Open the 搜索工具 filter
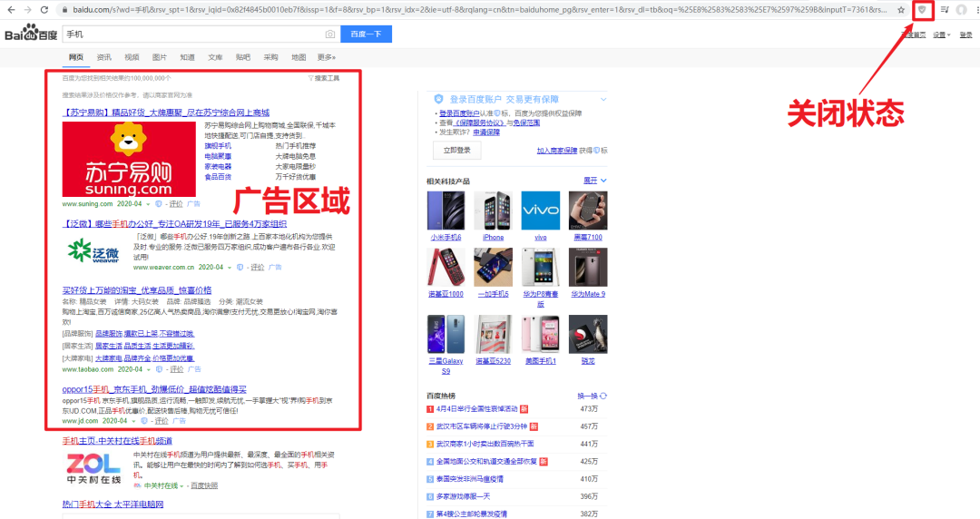 point(324,78)
